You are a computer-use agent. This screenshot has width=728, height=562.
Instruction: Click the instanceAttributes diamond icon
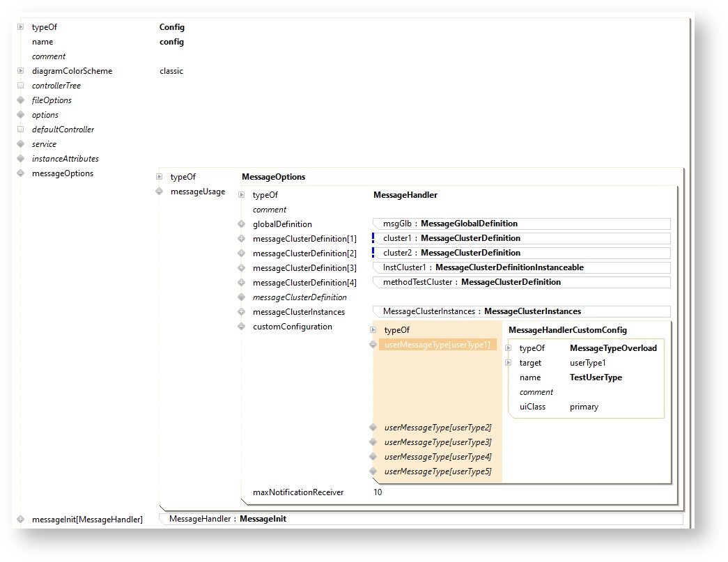click(x=21, y=159)
